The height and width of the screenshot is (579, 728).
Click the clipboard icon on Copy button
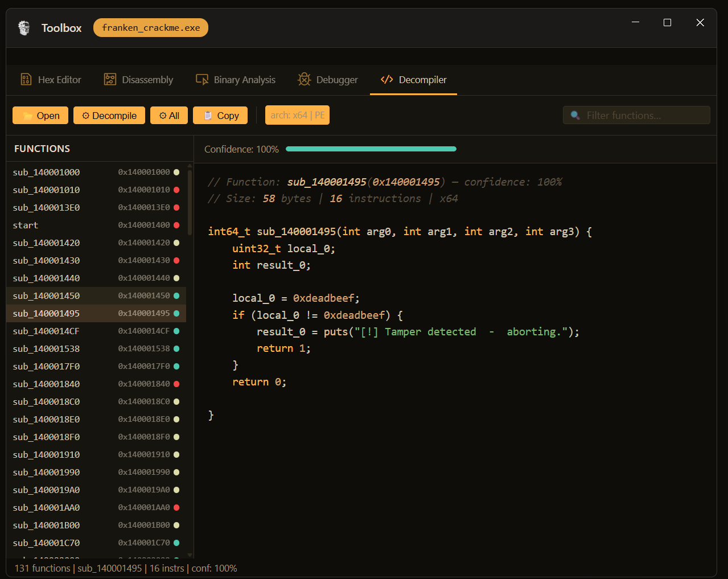pyautogui.click(x=208, y=116)
